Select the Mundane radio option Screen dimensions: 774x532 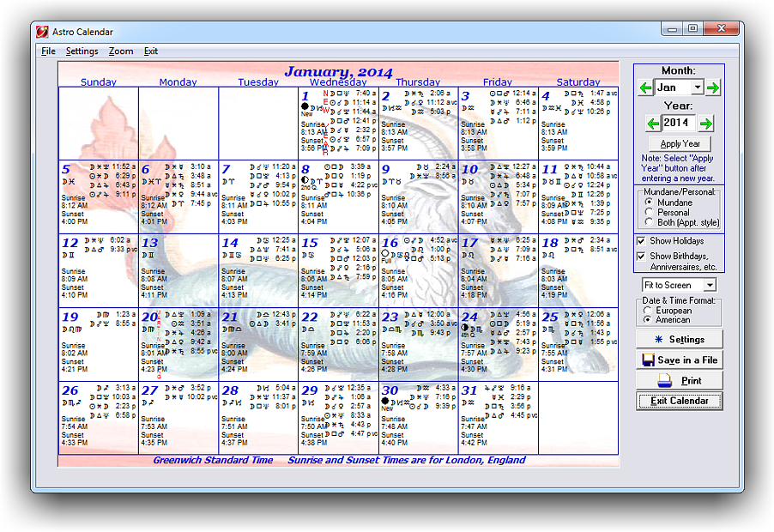pos(649,203)
